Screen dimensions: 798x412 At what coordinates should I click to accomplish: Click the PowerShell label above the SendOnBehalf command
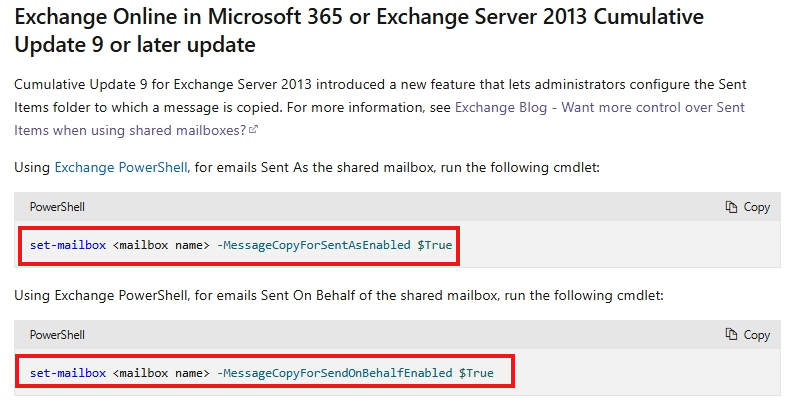(x=58, y=335)
